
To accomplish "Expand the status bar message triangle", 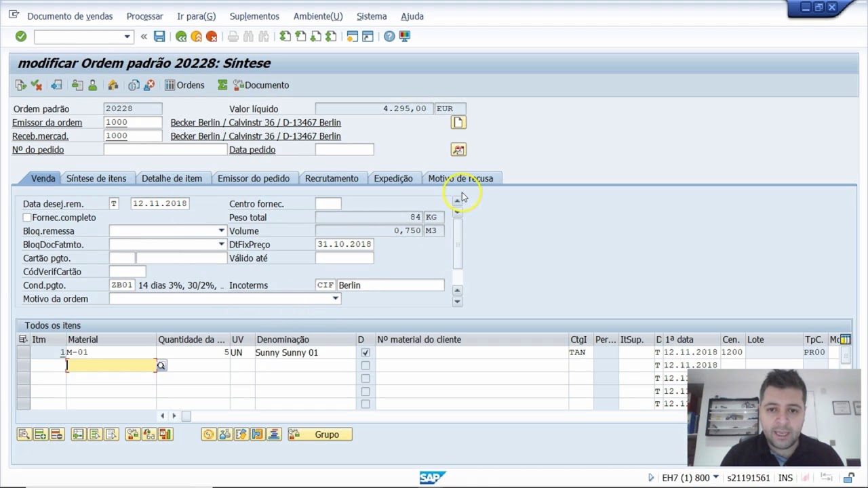I will (651, 478).
